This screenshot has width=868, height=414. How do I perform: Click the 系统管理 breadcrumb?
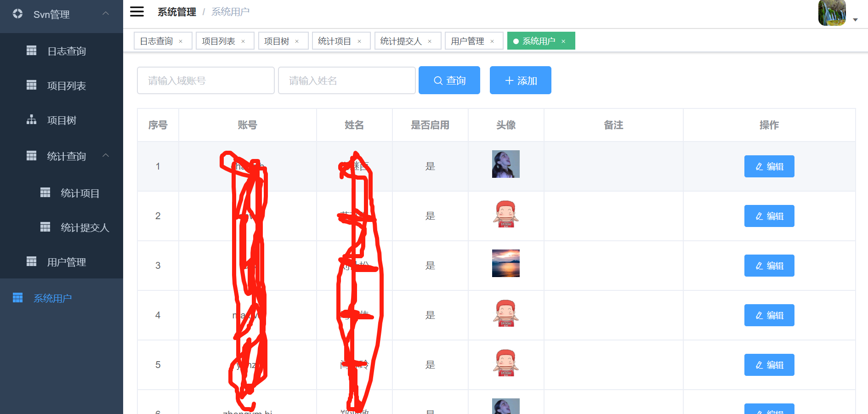click(177, 12)
